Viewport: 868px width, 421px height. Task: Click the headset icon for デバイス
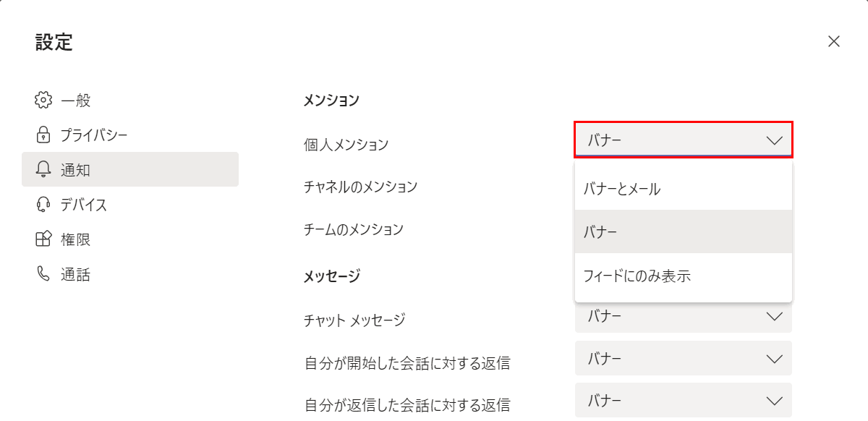[x=43, y=205]
